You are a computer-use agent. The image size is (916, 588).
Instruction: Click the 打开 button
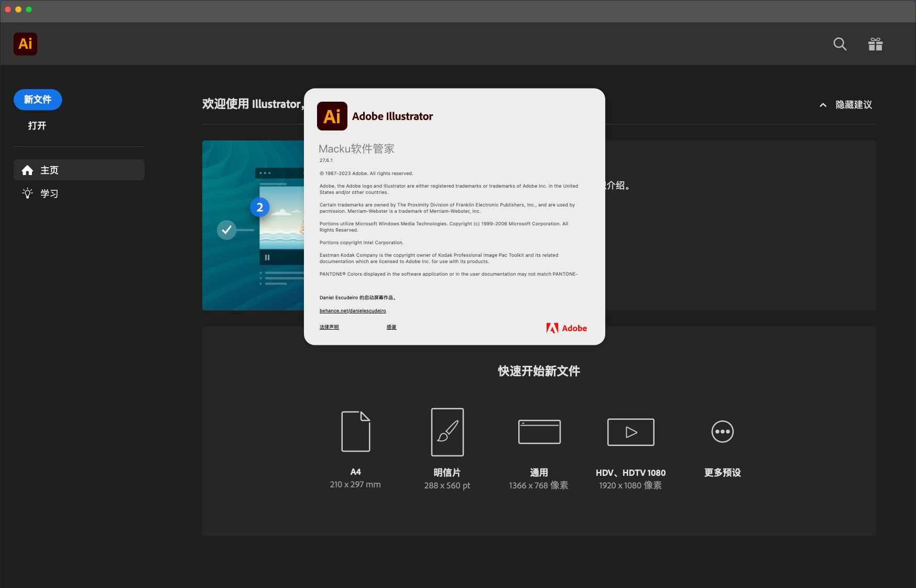point(37,126)
